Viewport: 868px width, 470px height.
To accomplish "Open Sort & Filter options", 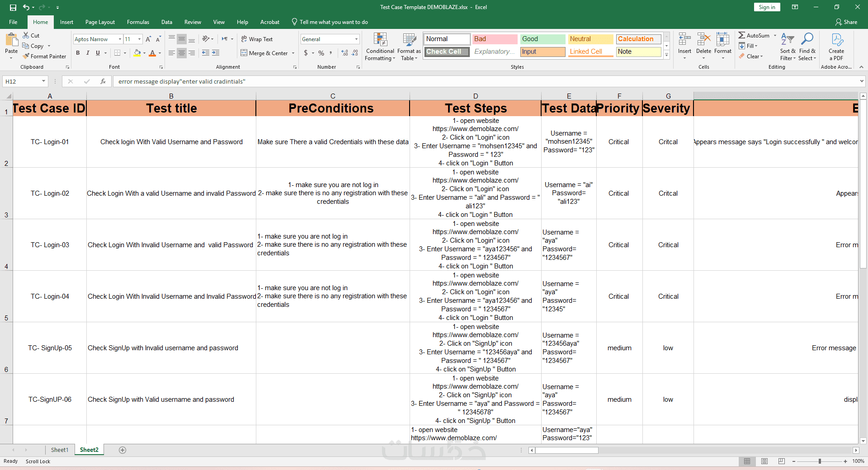I will coord(788,47).
